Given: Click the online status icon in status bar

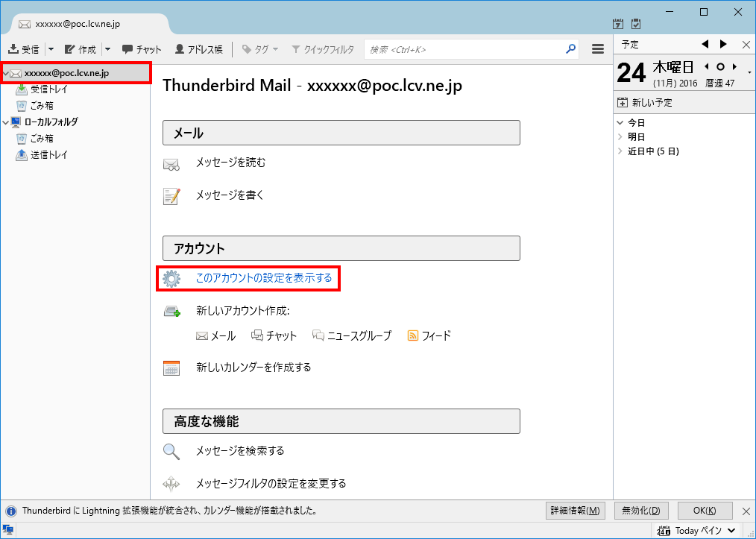Looking at the screenshot, I should pos(7,530).
